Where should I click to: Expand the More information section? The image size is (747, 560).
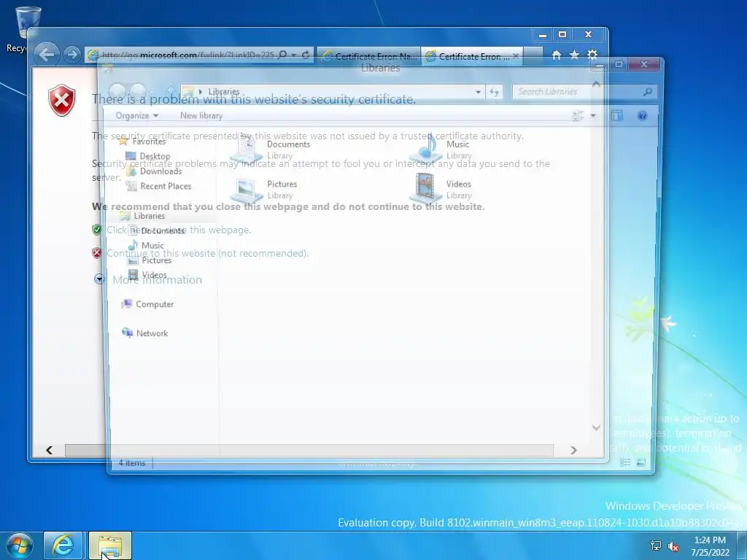148,279
